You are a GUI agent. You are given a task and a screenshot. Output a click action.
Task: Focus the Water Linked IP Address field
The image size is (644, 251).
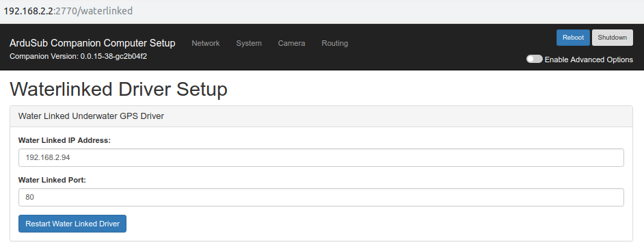(321, 158)
